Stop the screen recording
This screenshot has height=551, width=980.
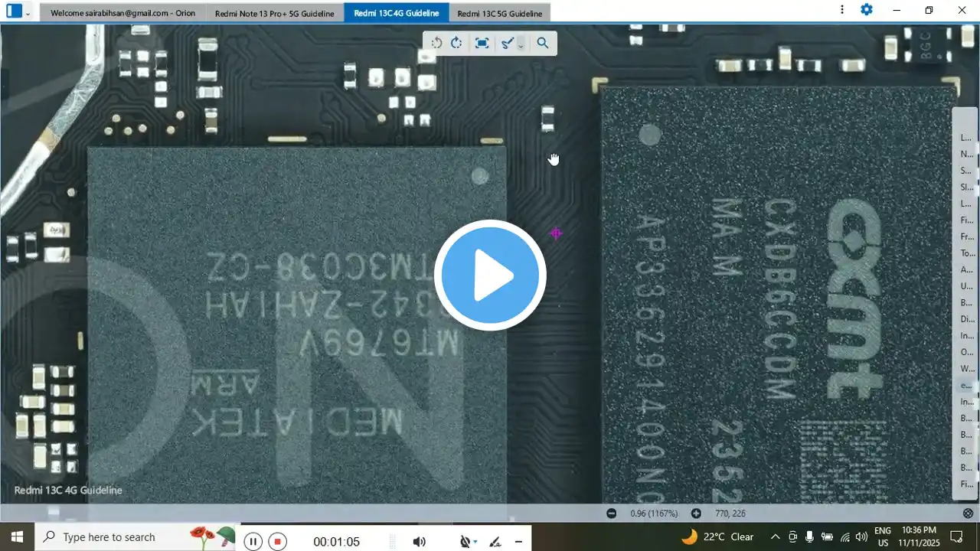tap(278, 542)
